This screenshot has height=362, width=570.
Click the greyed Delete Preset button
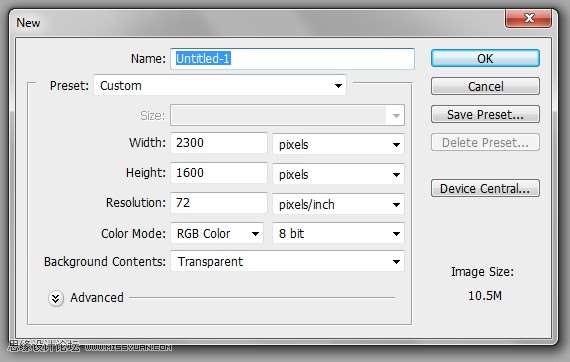coord(485,142)
